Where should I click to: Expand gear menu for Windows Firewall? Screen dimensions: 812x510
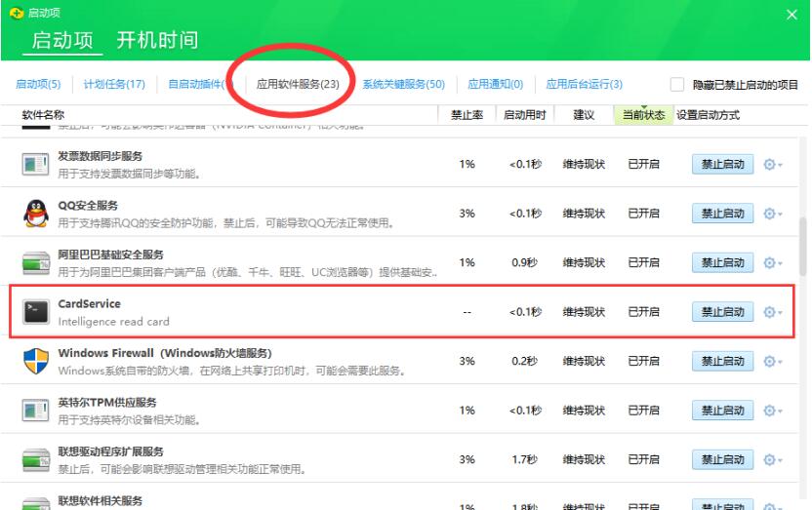click(771, 361)
